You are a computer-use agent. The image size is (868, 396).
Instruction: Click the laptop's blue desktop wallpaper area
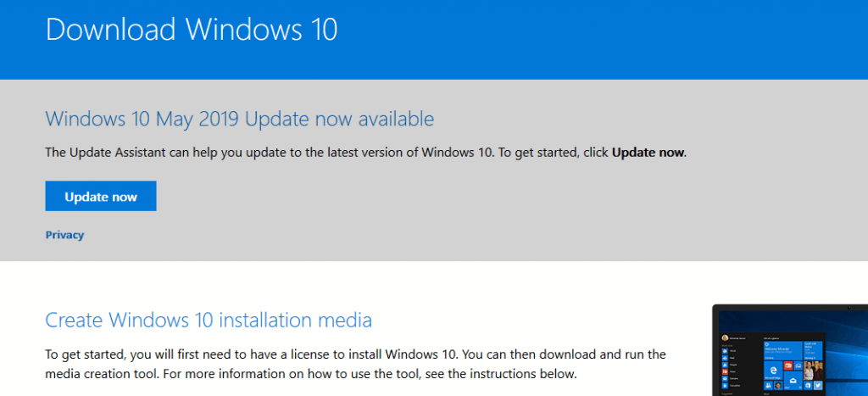(847, 354)
